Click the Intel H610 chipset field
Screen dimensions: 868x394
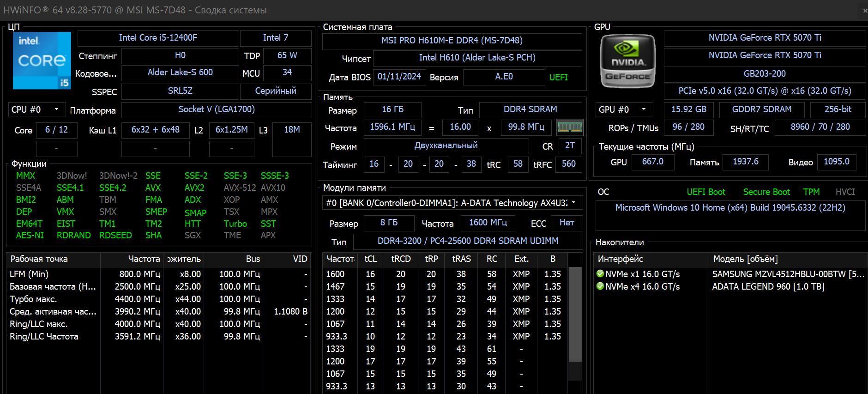coord(477,58)
